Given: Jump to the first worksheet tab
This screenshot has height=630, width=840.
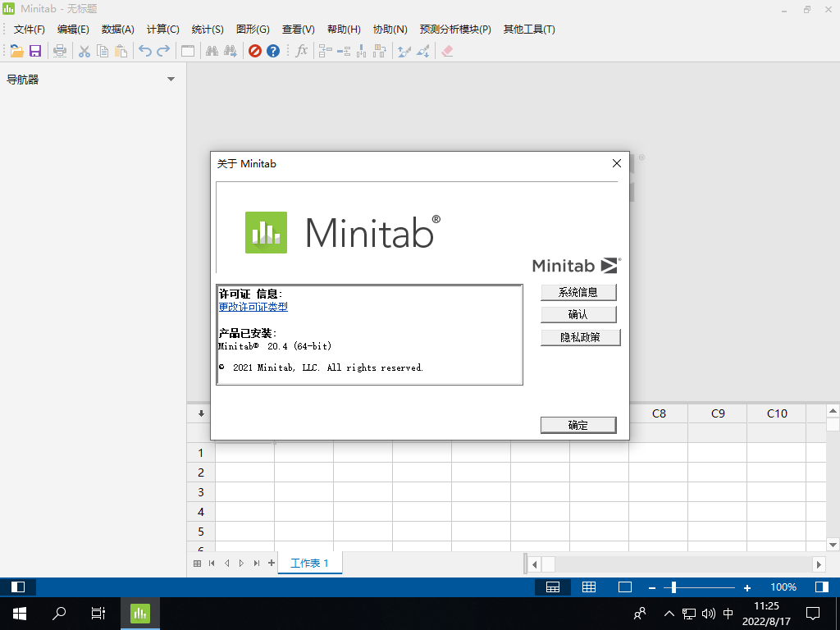Looking at the screenshot, I should pos(212,563).
